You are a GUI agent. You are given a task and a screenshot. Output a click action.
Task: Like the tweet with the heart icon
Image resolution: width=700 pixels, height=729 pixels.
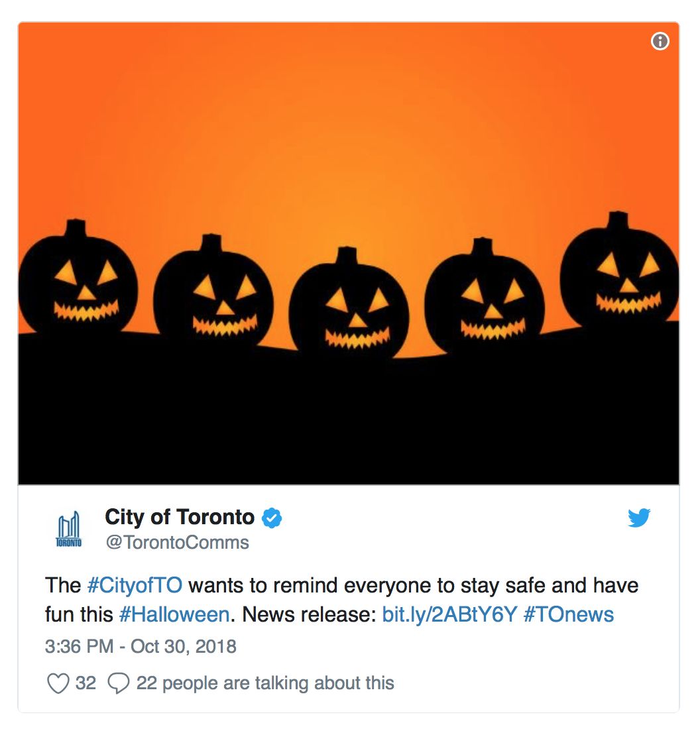point(58,683)
